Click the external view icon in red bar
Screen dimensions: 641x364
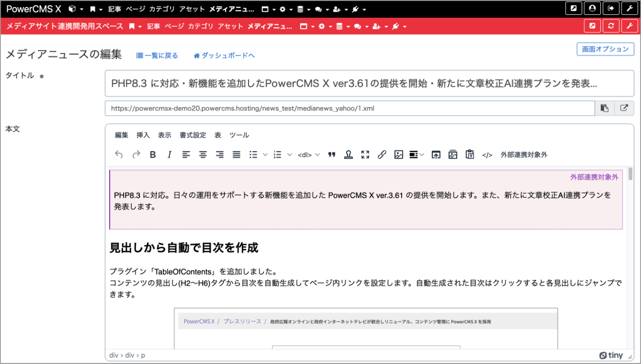(x=592, y=26)
